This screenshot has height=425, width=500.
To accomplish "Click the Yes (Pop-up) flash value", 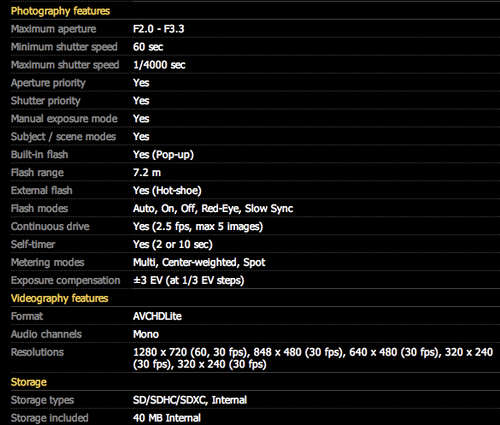I will [x=163, y=155].
